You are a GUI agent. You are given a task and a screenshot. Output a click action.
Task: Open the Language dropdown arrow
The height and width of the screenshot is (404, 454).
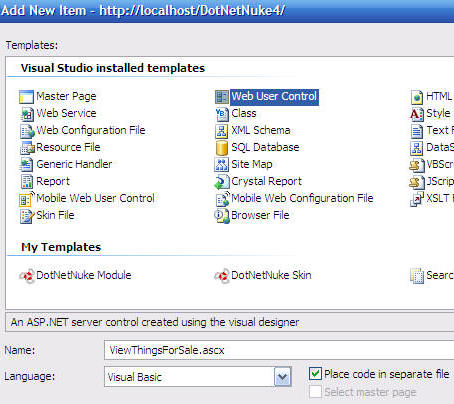point(283,377)
